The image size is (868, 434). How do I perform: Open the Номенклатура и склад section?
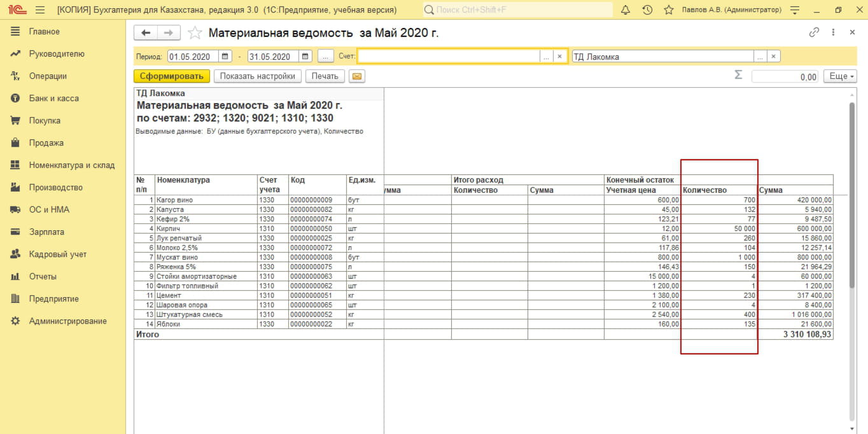[71, 165]
